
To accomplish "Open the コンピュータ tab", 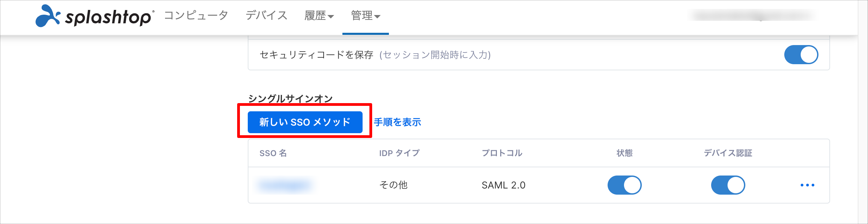I will (196, 15).
